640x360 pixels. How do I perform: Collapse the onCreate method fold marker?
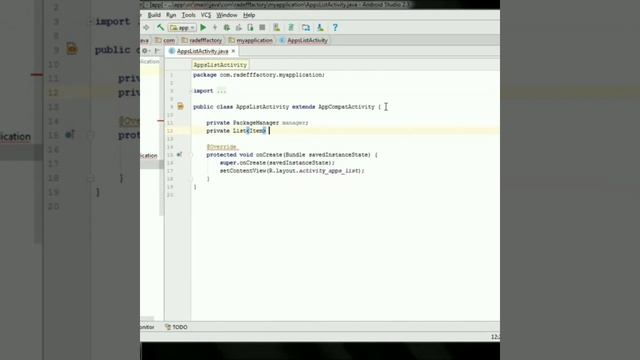[x=191, y=155]
